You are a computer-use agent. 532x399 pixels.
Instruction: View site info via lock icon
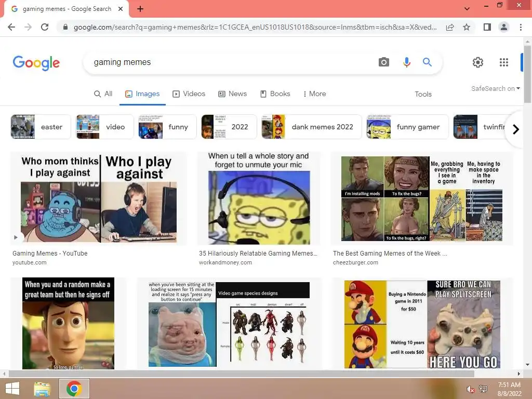pyautogui.click(x=65, y=27)
